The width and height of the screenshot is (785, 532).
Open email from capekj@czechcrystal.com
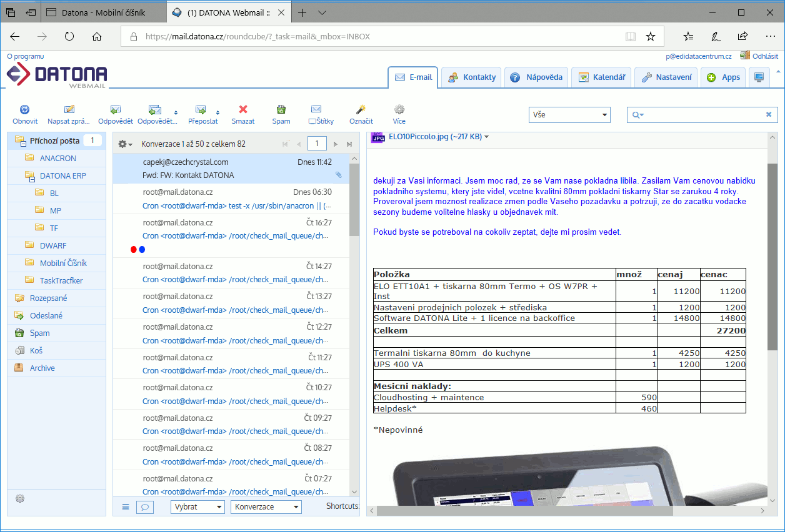point(231,169)
